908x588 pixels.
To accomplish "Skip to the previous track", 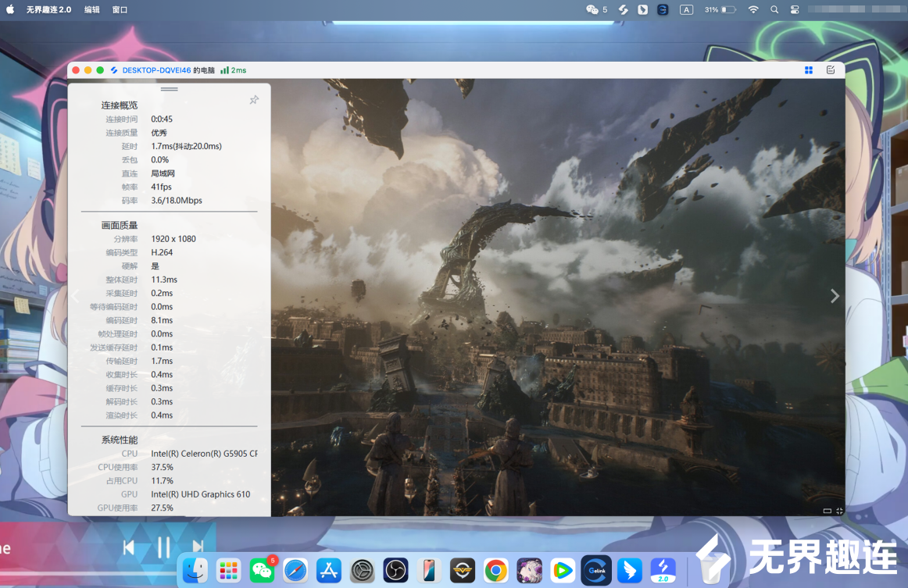I will (129, 547).
